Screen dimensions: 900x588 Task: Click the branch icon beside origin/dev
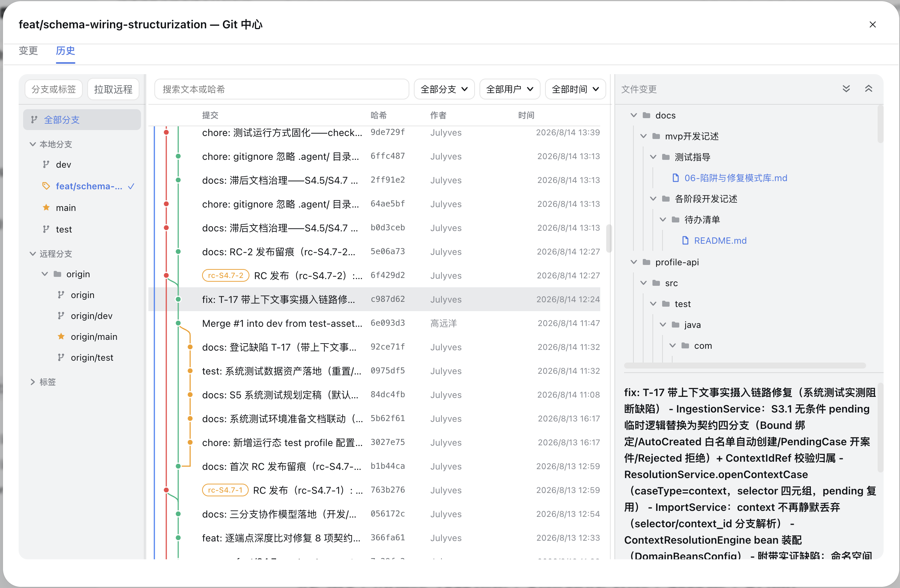pos(61,316)
